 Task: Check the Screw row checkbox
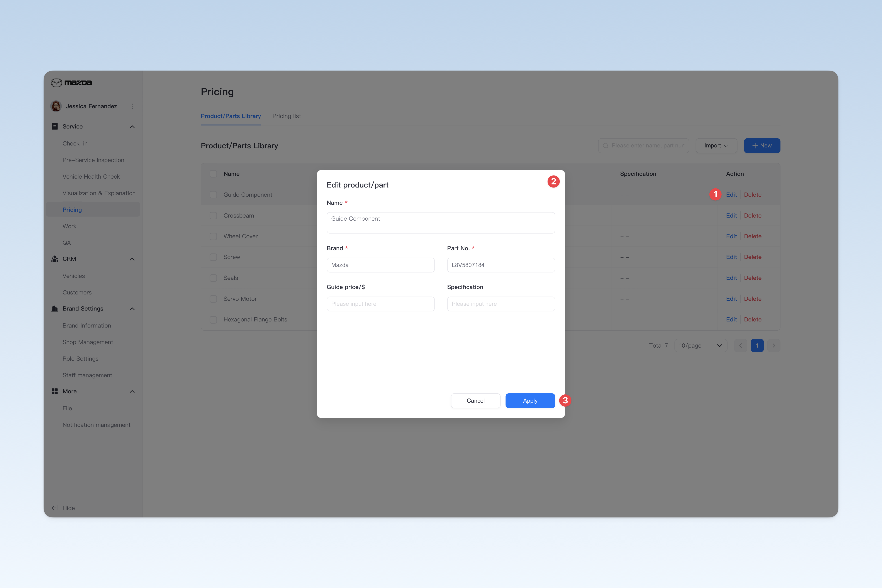pyautogui.click(x=213, y=257)
